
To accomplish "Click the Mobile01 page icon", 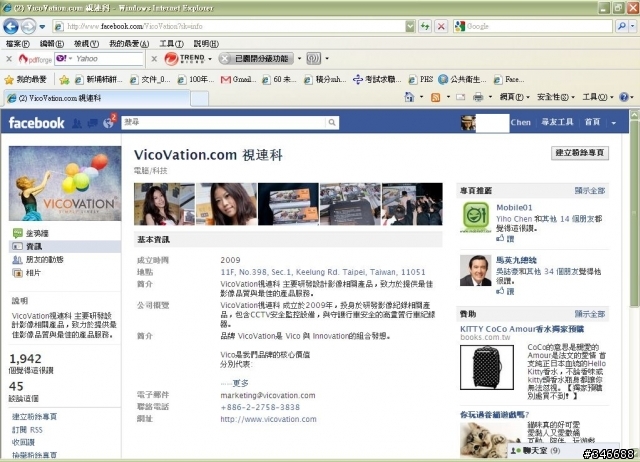I will click(476, 217).
